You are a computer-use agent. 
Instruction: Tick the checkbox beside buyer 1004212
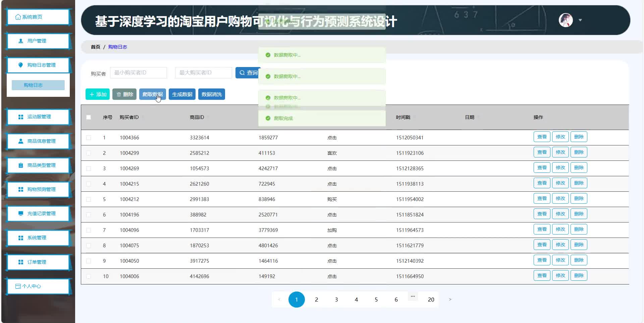click(x=89, y=199)
